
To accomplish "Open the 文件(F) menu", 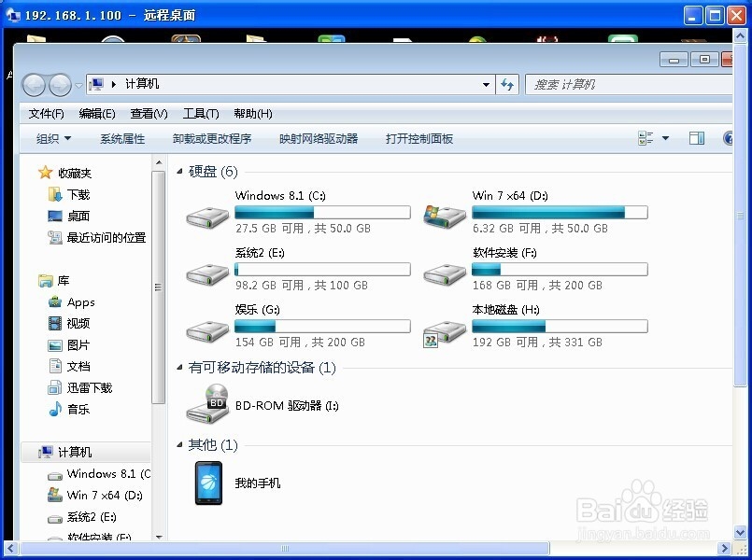I will 46,114.
